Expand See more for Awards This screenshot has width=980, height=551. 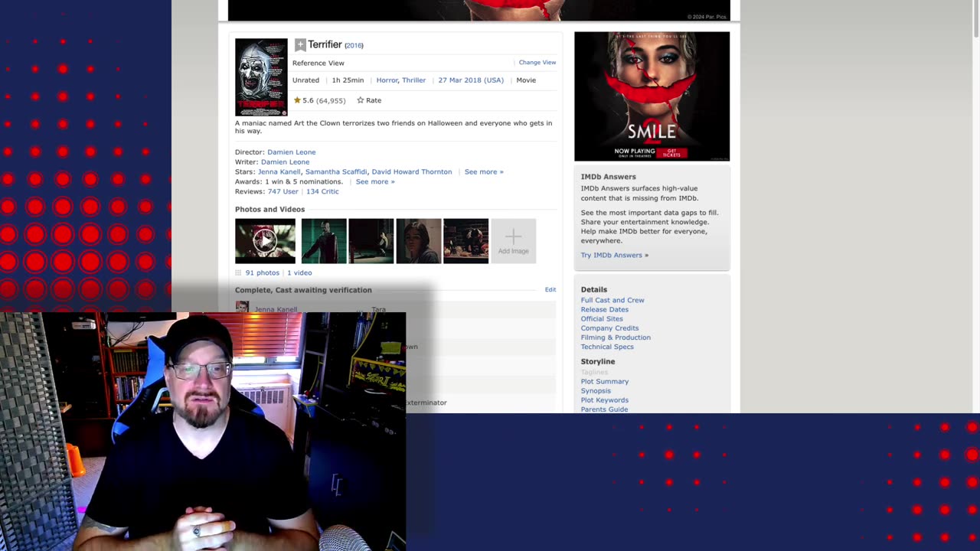(x=375, y=182)
